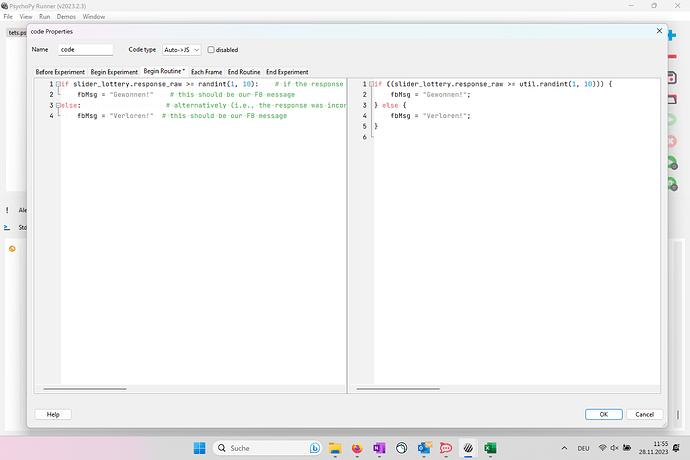Click the JS code horizontal scrollbar
This screenshot has width=690, height=460.
click(398, 389)
